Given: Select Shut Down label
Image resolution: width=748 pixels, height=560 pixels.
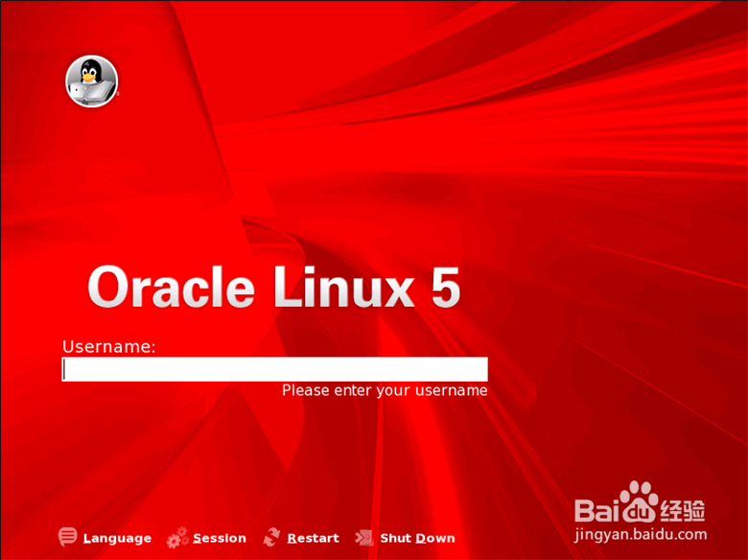Looking at the screenshot, I should point(417,538).
